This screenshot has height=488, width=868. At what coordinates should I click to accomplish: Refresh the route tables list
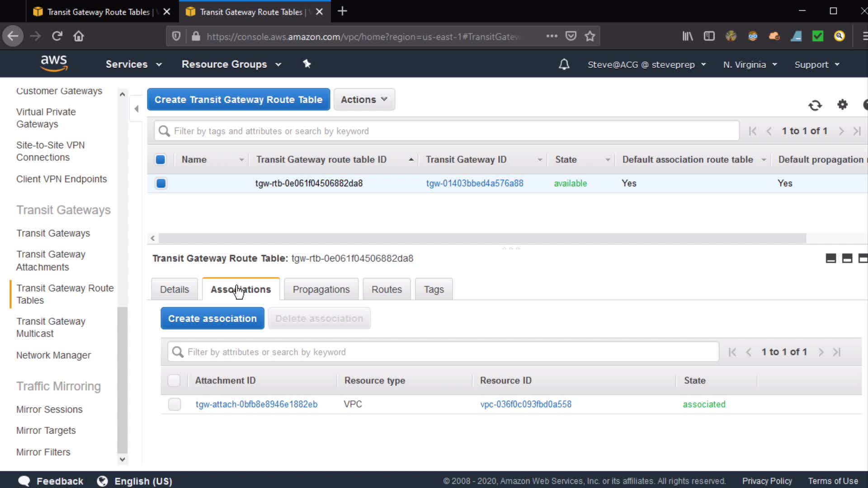tap(815, 105)
